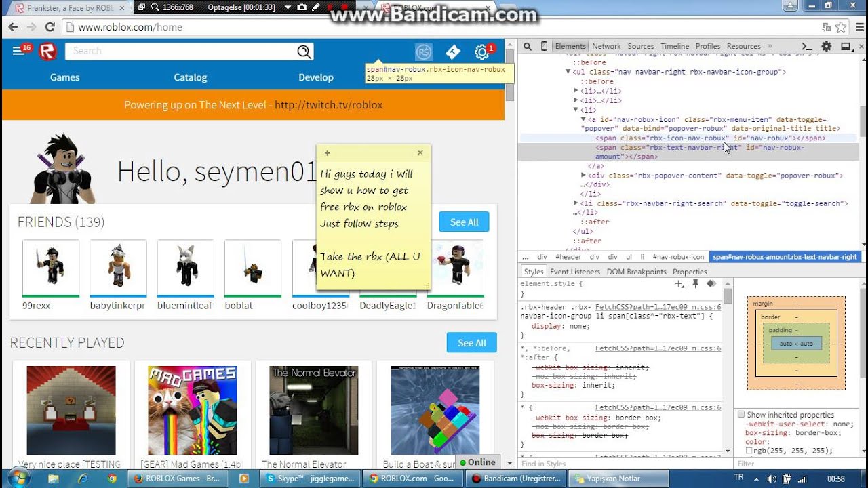Image resolution: width=868 pixels, height=488 pixels.
Task: Click the search magnifier in Roblox navbar
Action: pos(304,52)
